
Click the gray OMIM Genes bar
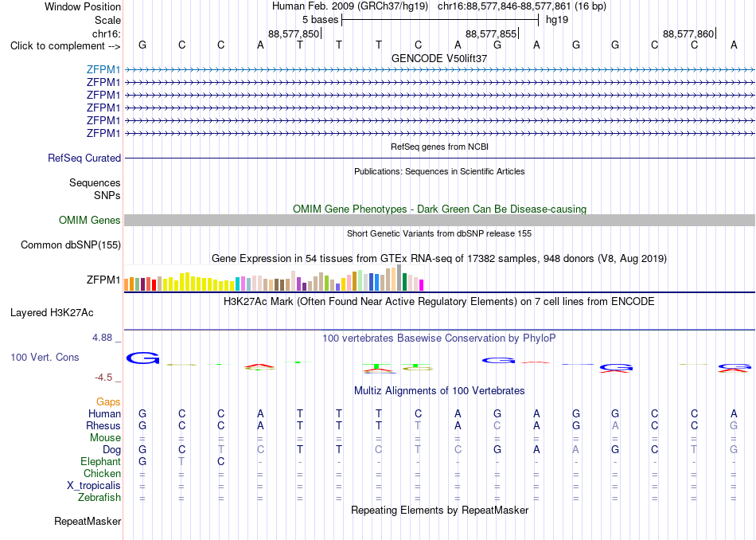point(439,220)
